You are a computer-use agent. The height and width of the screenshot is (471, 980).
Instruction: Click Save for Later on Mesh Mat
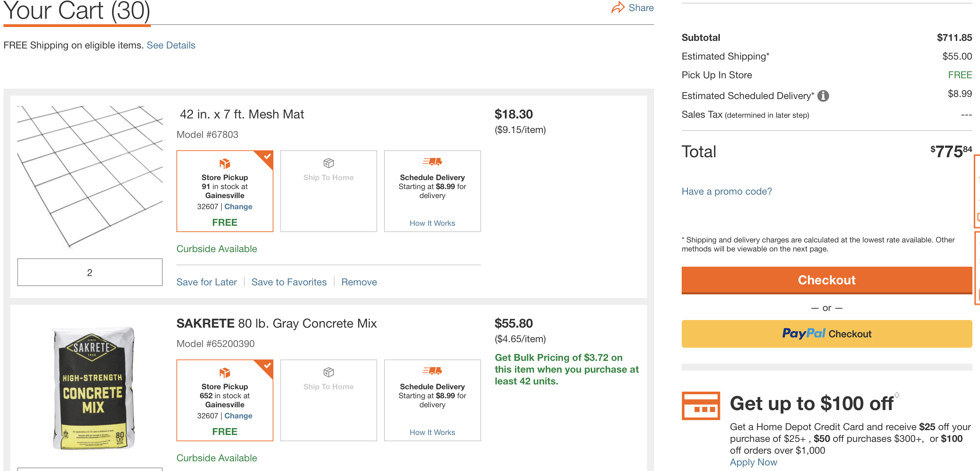(207, 282)
